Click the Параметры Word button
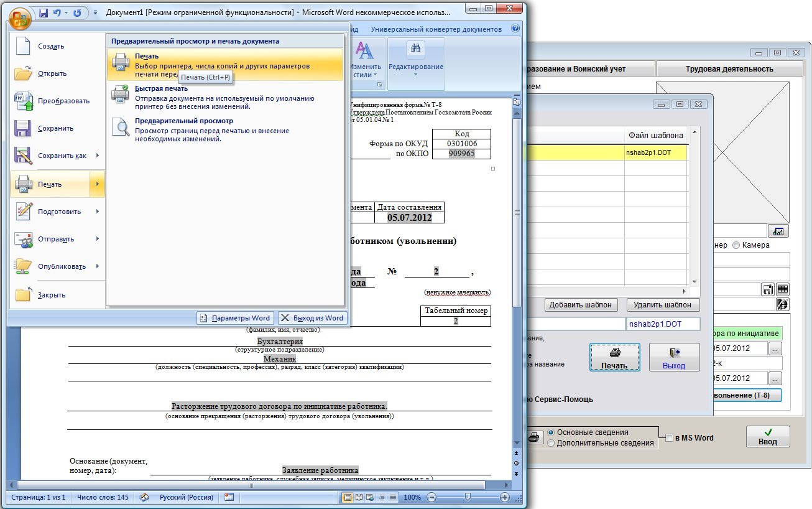812x509 pixels. pyautogui.click(x=234, y=318)
